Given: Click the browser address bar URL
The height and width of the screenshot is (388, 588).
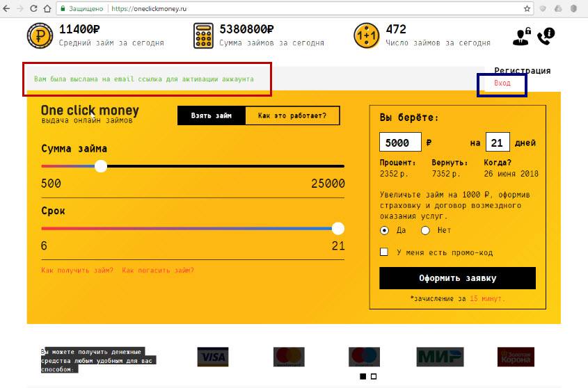Looking at the screenshot, I should (x=149, y=8).
